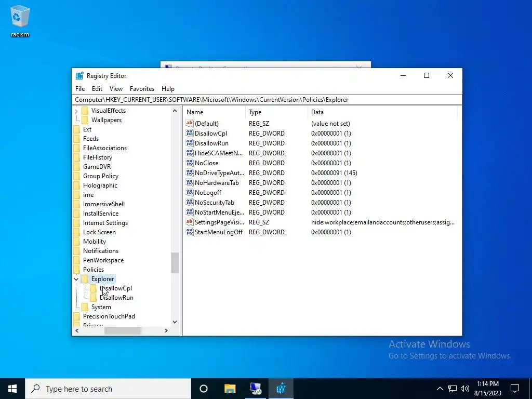Click the NoDriveTypeAutoRun value icon
Image resolution: width=532 pixels, height=399 pixels.
coord(190,172)
